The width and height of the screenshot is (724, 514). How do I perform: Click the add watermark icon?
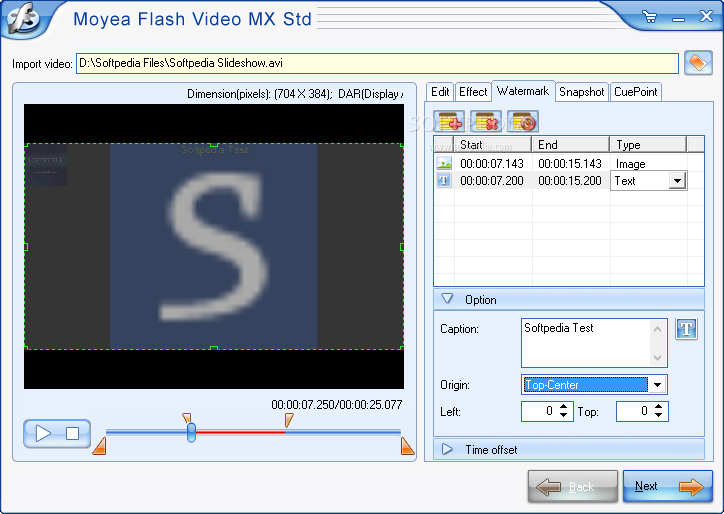(x=451, y=121)
